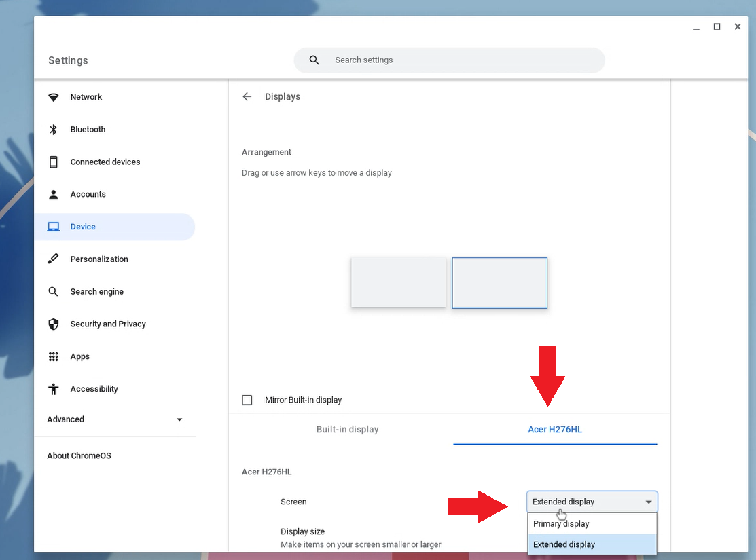756x560 pixels.
Task: Click the Accounts person icon
Action: tap(54, 194)
